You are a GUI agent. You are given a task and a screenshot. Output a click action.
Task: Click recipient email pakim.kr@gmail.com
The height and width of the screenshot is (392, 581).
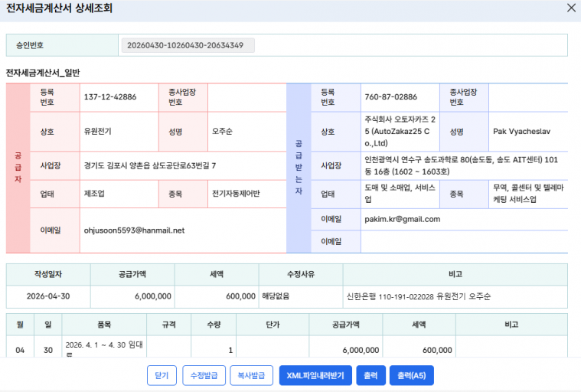click(403, 219)
